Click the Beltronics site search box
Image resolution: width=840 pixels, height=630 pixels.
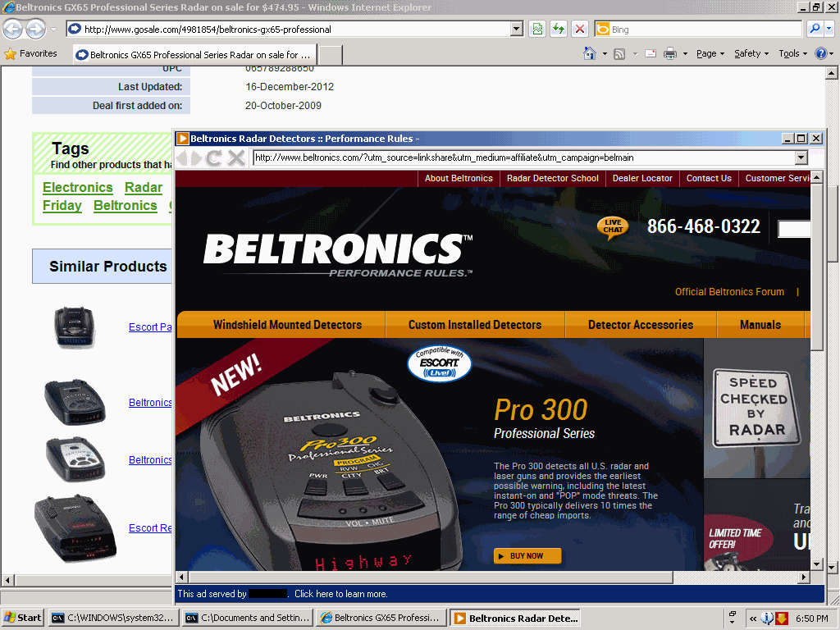[794, 229]
